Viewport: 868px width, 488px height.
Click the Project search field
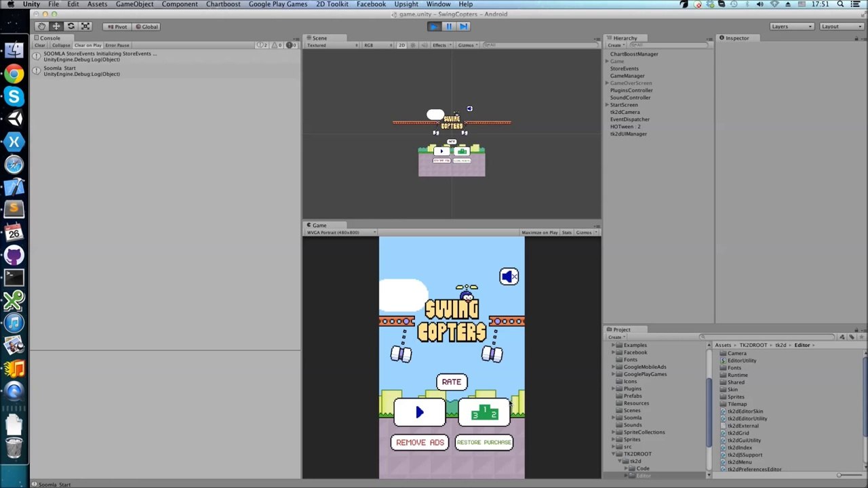768,337
